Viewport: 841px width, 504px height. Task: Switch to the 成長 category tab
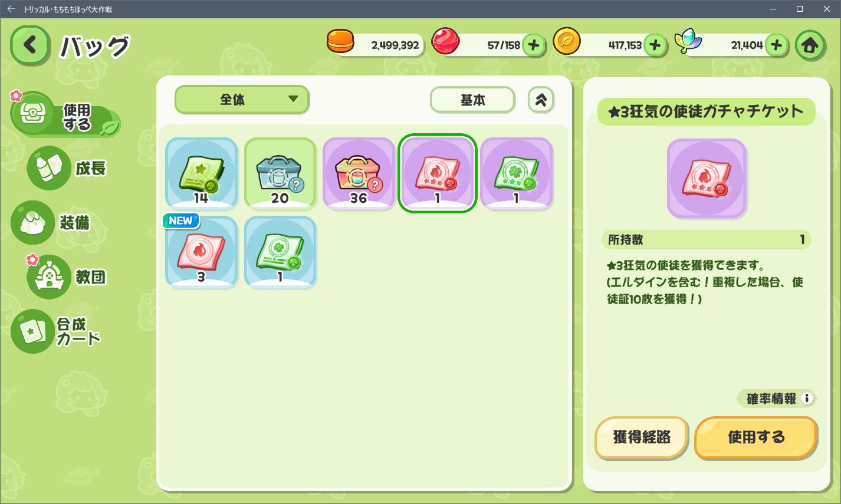(67, 168)
